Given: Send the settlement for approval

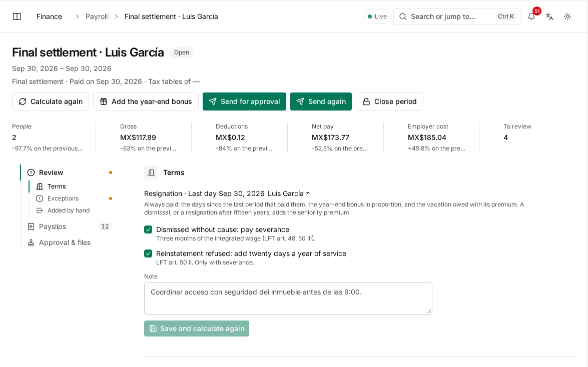Looking at the screenshot, I should click(x=245, y=101).
